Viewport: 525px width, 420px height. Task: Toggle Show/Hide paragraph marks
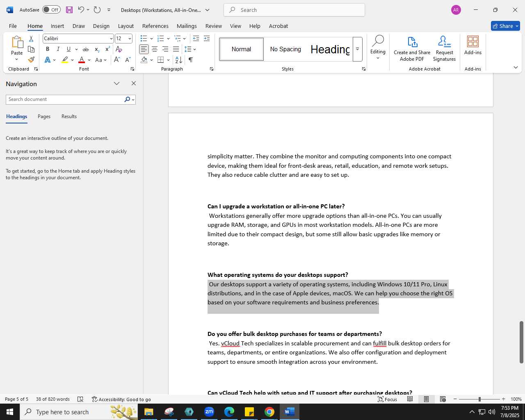coord(191,60)
